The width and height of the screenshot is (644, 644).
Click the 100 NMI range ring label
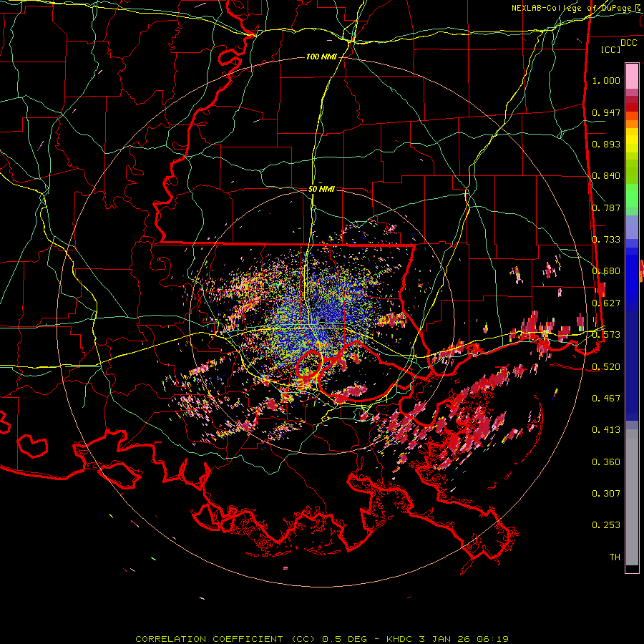pyautogui.click(x=321, y=57)
